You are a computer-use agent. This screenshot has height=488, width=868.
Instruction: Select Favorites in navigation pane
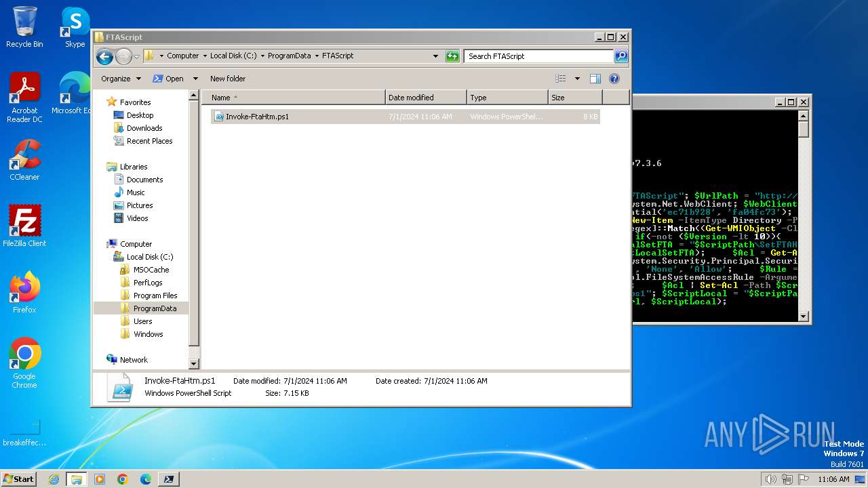[135, 102]
